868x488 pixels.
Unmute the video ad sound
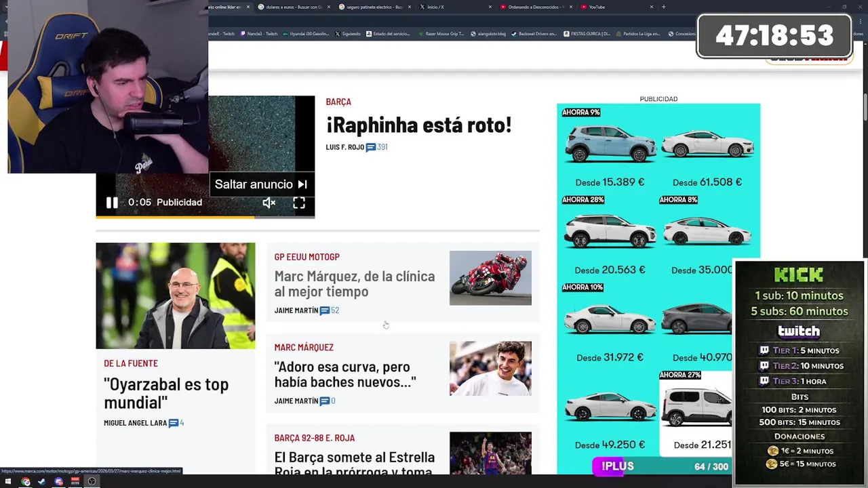(269, 203)
